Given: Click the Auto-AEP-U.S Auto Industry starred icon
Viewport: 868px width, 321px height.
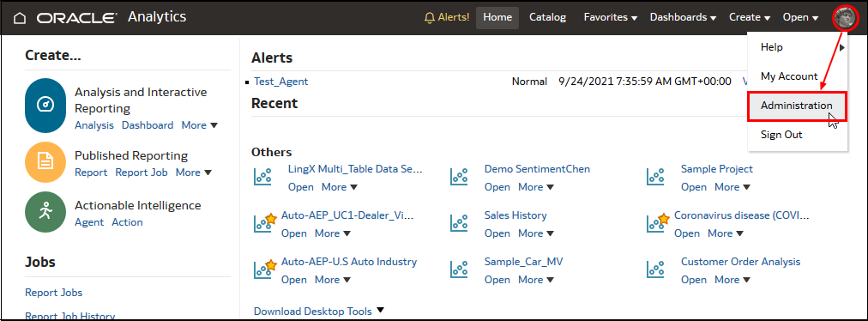Looking at the screenshot, I should click(264, 269).
